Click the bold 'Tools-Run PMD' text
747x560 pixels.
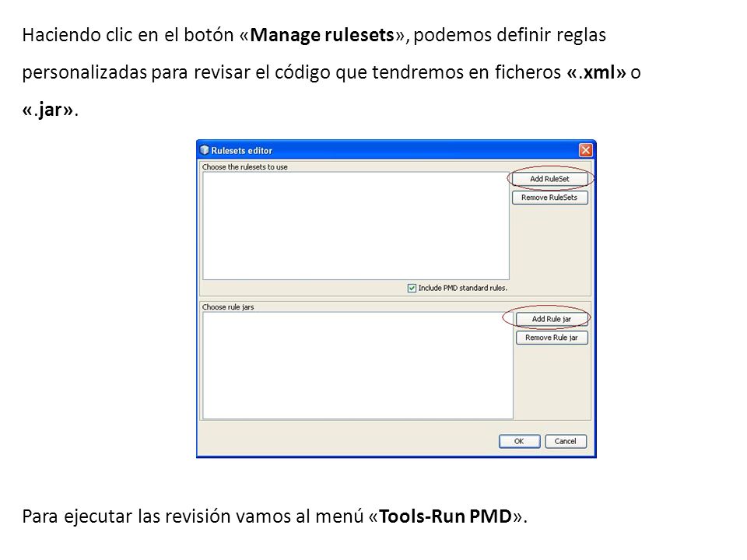[445, 516]
